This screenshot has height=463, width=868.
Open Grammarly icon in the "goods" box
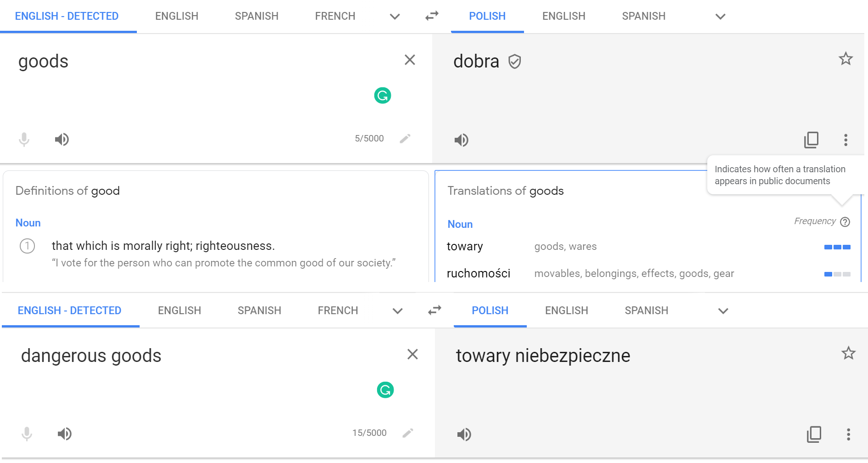pos(382,96)
